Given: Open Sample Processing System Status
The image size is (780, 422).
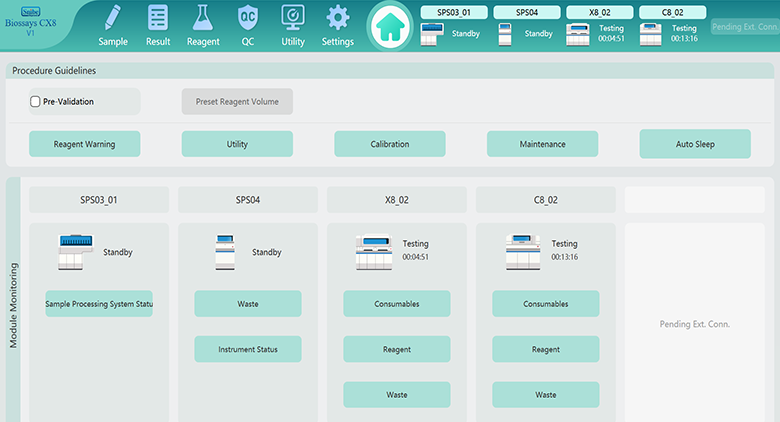Looking at the screenshot, I should pos(99,304).
